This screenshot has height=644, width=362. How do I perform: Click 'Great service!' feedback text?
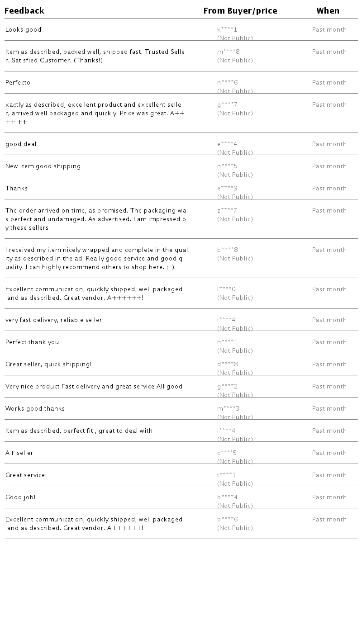pyautogui.click(x=26, y=475)
